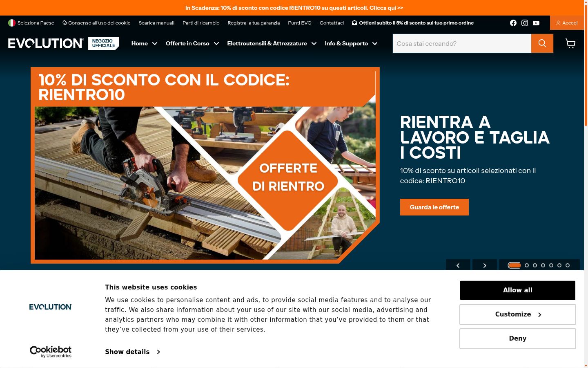Screen dimensions: 588x368
Task: Open Customize cookie options
Action: point(518,314)
